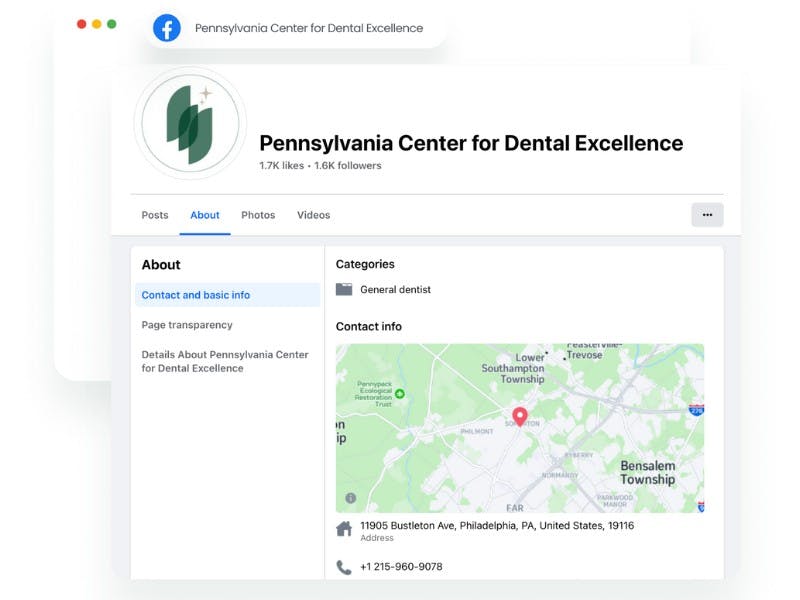
Task: Click the phone handset icon
Action: [x=344, y=567]
